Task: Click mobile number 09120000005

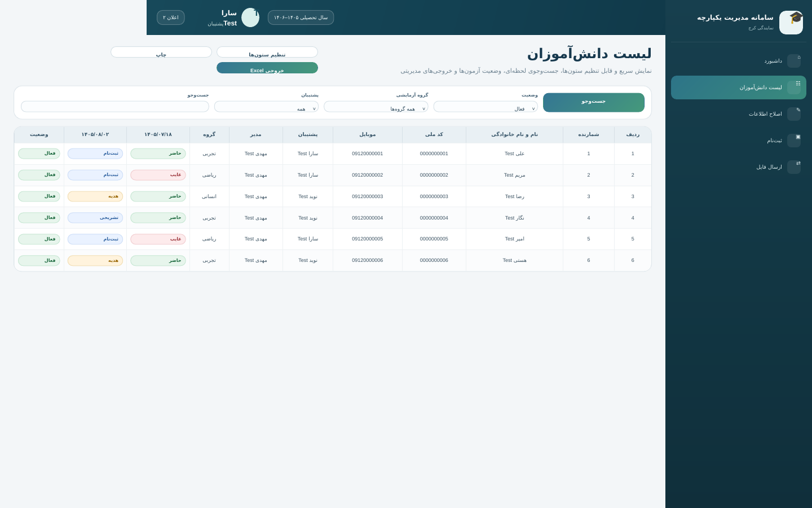Action: coord(368,239)
